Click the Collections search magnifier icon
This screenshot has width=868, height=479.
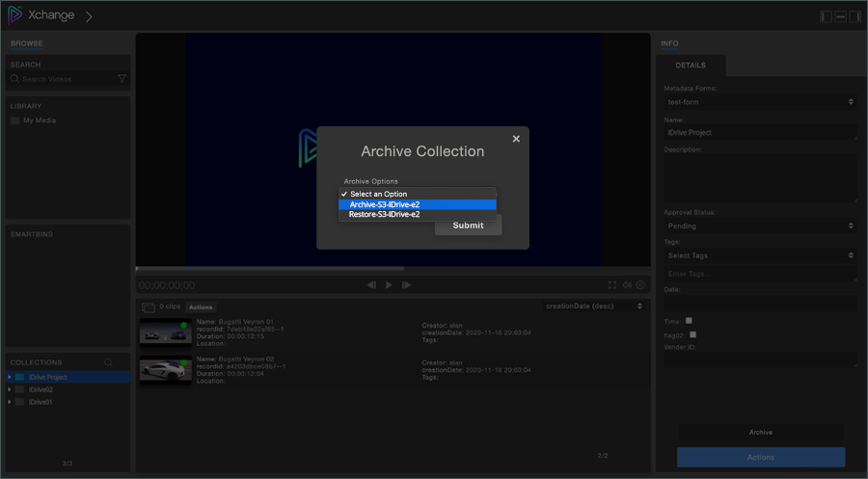coord(108,362)
